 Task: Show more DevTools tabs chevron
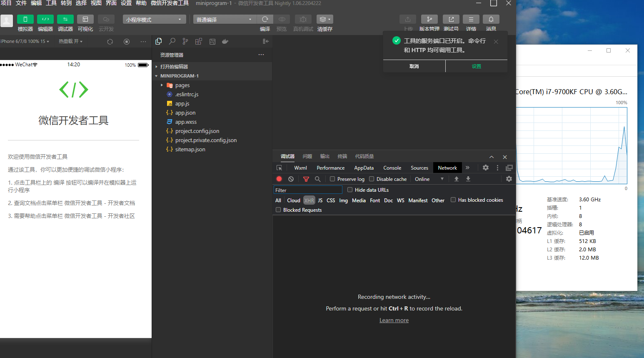point(467,168)
